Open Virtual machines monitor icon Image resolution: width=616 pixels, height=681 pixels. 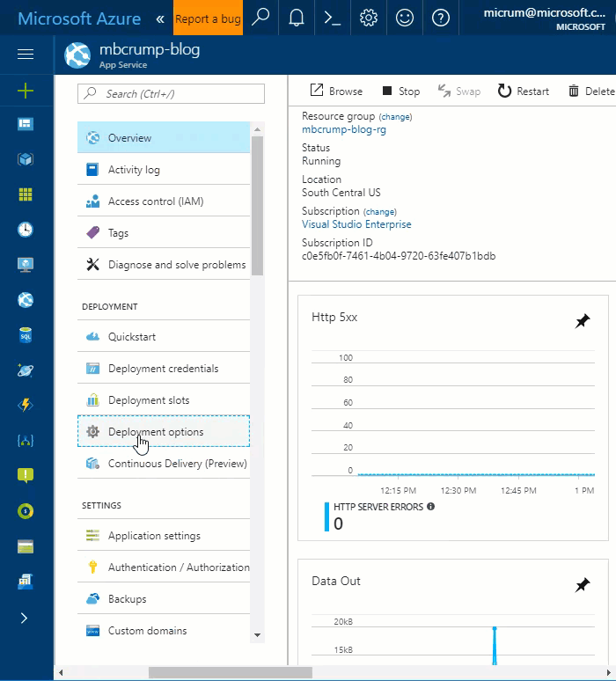26,265
